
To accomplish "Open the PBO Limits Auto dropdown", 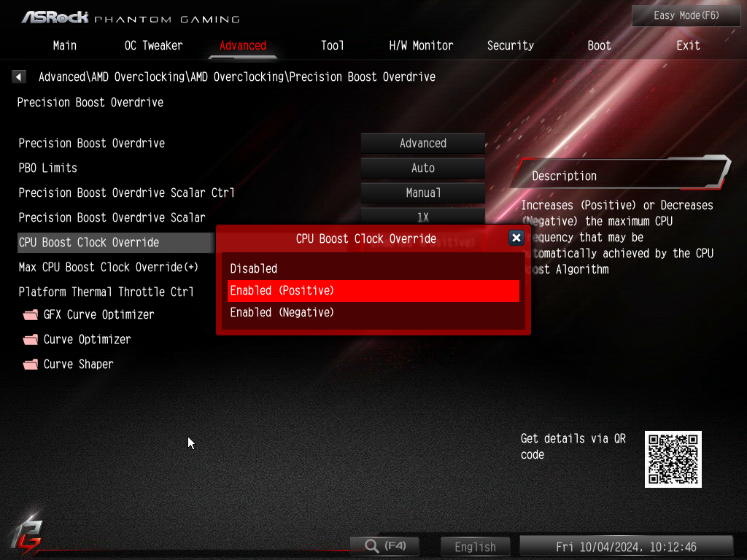I will point(422,168).
